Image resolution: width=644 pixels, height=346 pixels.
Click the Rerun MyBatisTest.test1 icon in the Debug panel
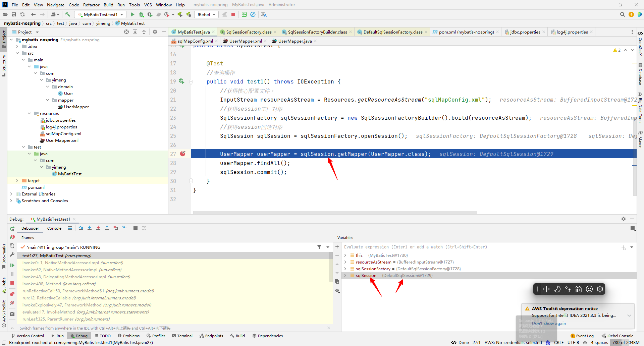coord(12,228)
